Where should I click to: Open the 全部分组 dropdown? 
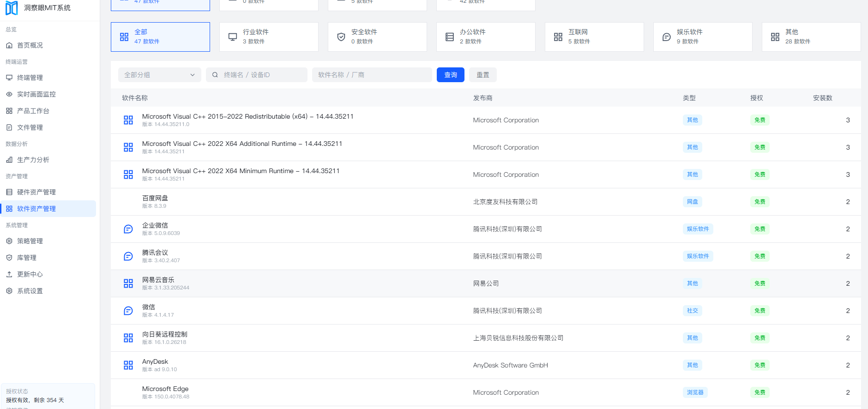[160, 75]
